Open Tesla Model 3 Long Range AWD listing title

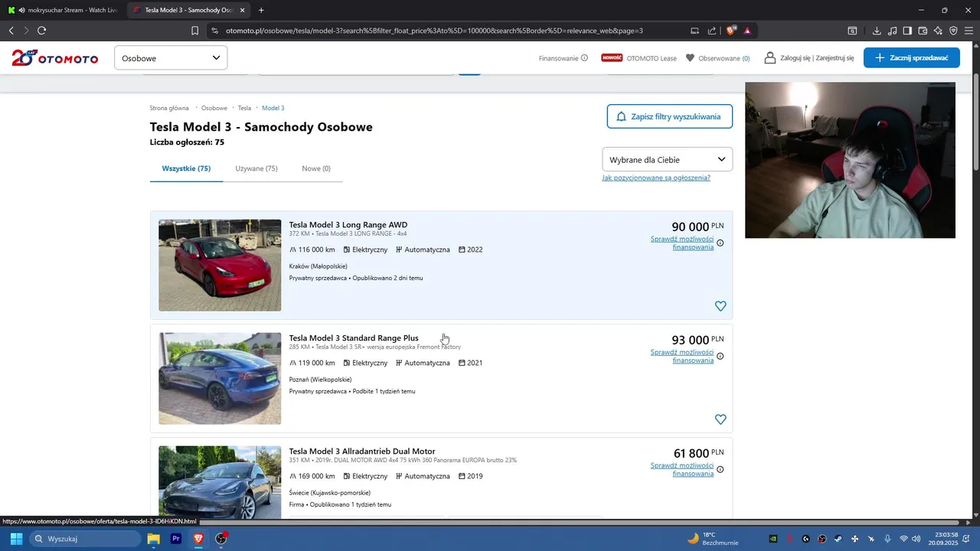coord(348,225)
